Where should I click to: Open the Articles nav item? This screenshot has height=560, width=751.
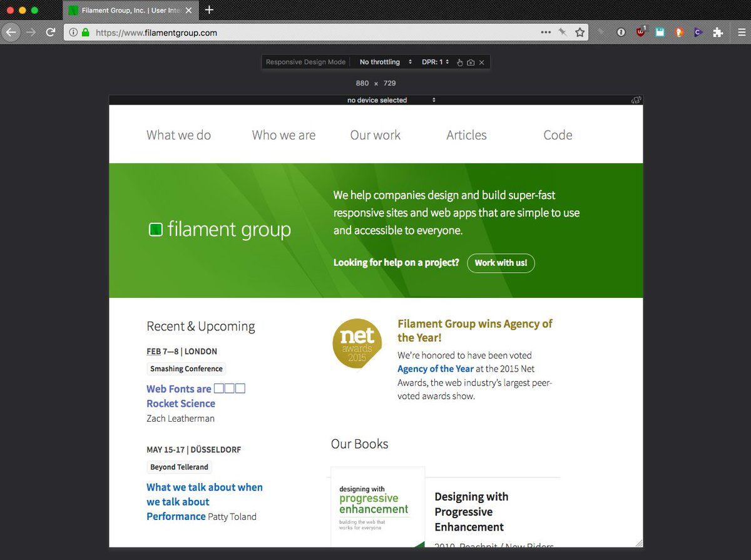[x=466, y=135]
